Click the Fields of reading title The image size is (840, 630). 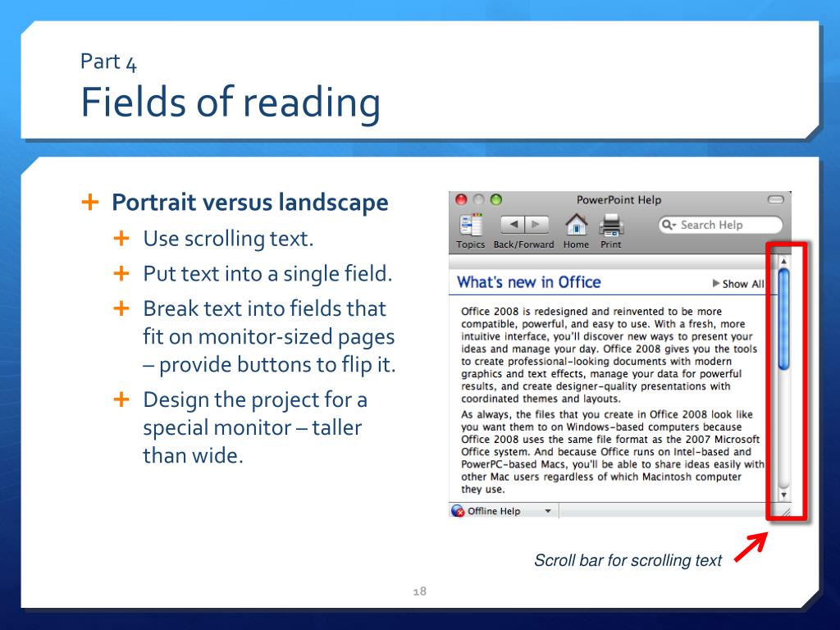coord(231,102)
